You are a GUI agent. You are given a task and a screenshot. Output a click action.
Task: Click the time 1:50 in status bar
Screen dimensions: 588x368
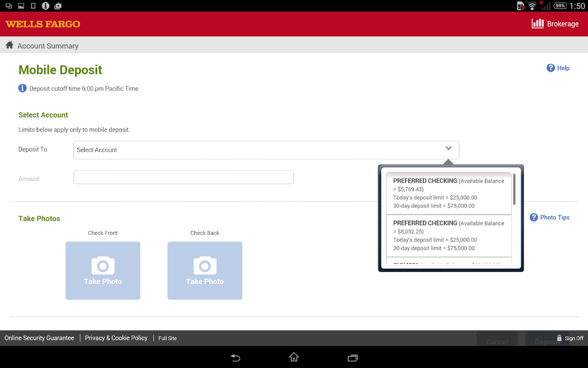[x=577, y=6]
